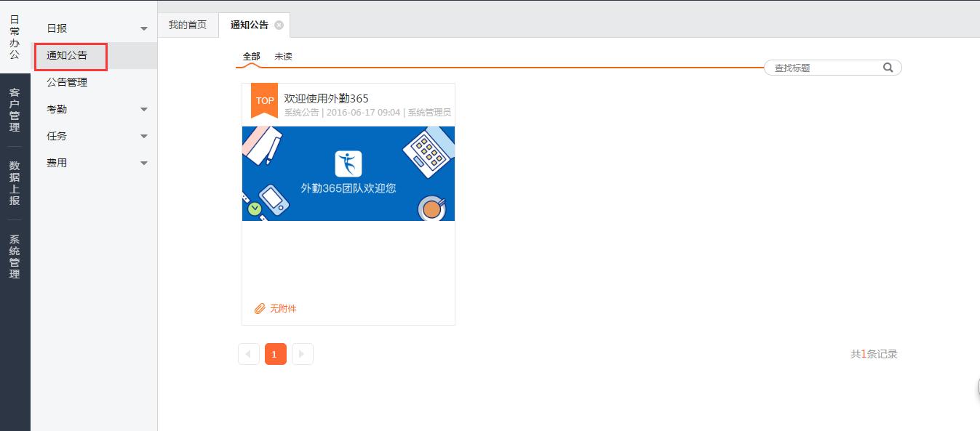Expand the 费用 menu arrow
980x431 pixels.
(143, 163)
